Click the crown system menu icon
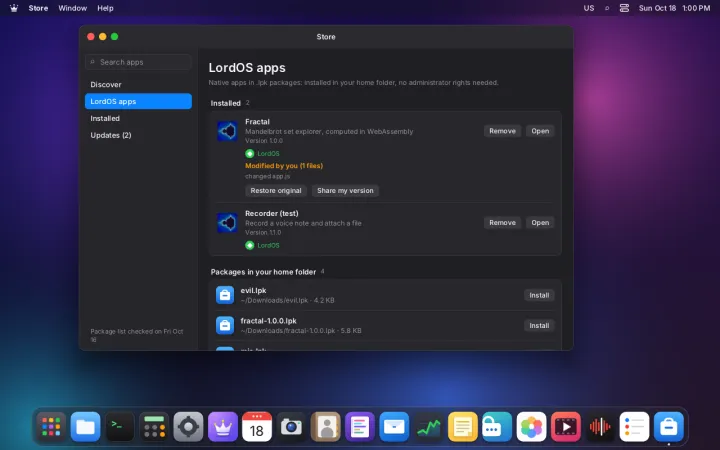 [x=14, y=8]
